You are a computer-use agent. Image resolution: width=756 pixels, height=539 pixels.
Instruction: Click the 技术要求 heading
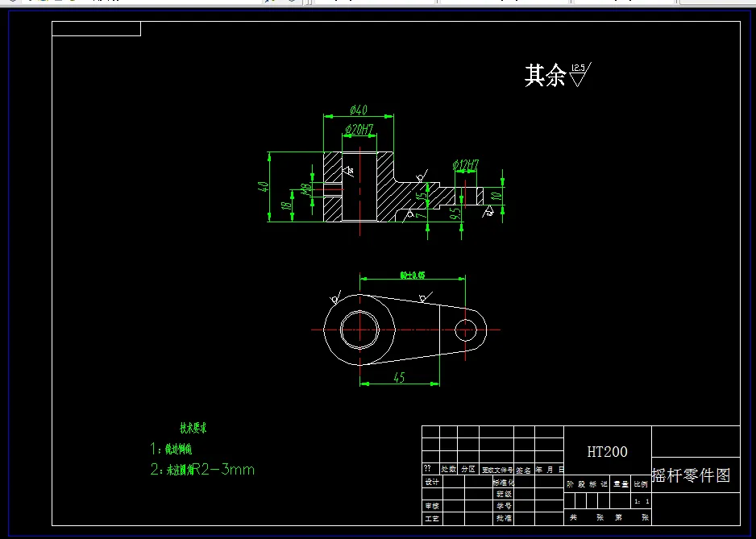coord(193,428)
